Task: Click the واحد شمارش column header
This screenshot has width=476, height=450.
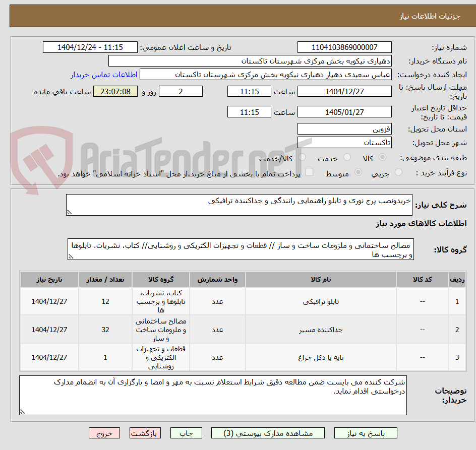Action: point(218,280)
